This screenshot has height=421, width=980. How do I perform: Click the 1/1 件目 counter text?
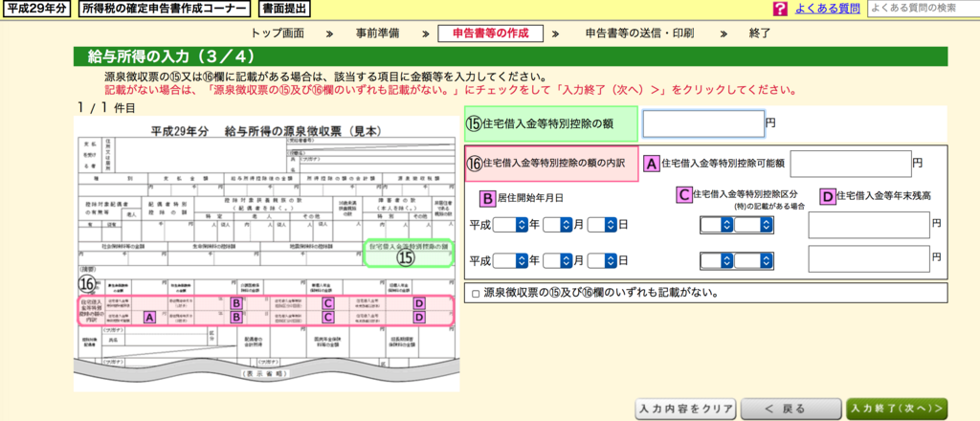click(105, 107)
